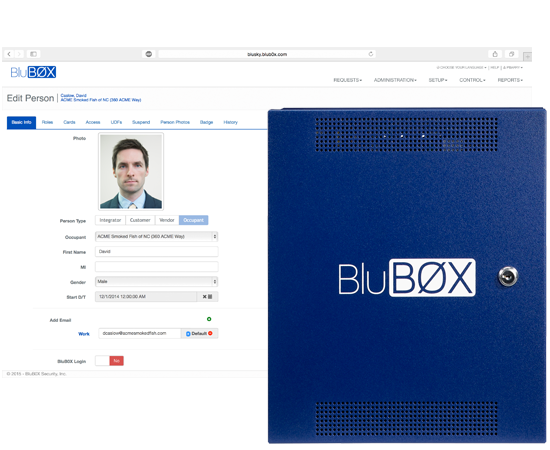
Task: Remove the work email with the red icon
Action: tap(210, 333)
